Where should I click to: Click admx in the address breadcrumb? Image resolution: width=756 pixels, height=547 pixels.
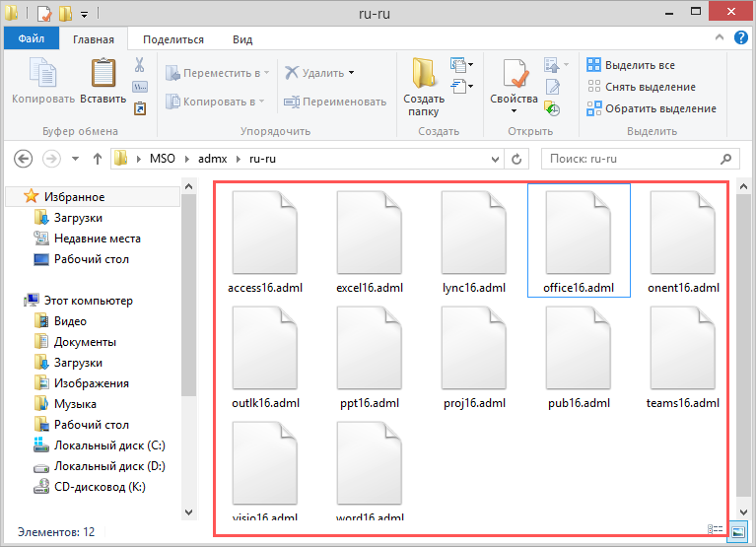coord(212,159)
